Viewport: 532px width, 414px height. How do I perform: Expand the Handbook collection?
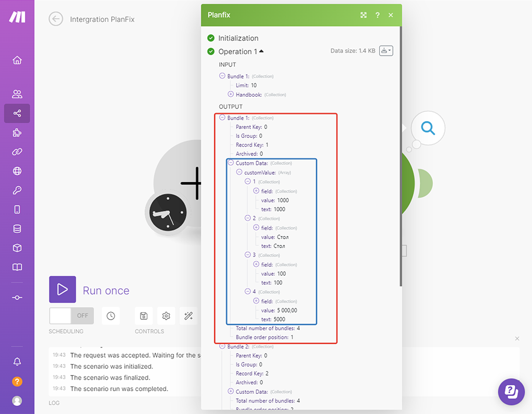231,94
